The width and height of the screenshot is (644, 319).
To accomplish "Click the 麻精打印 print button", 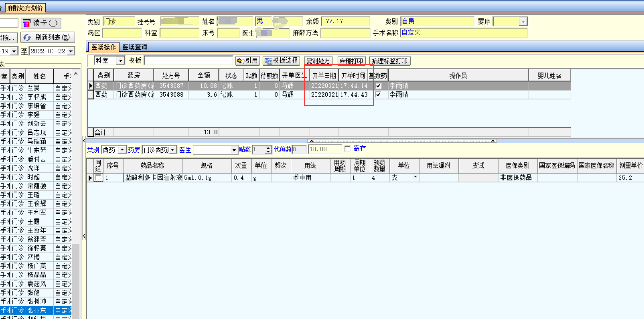I will [x=351, y=60].
